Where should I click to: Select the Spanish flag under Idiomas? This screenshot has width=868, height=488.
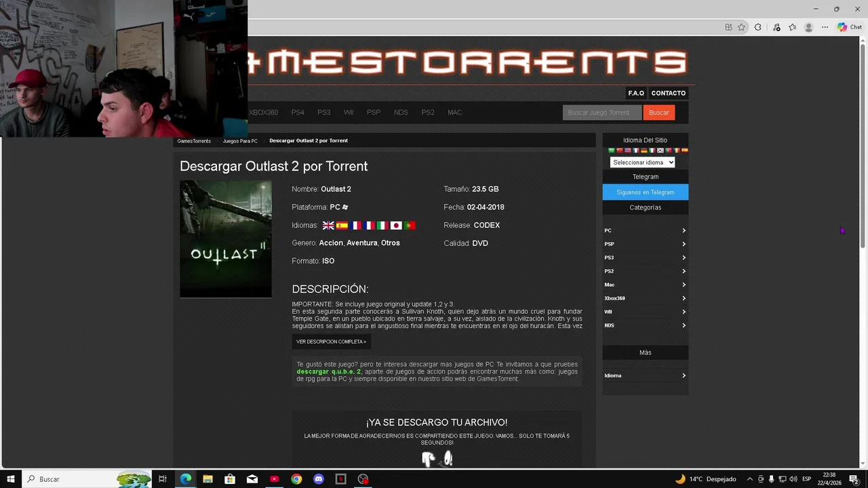342,225
